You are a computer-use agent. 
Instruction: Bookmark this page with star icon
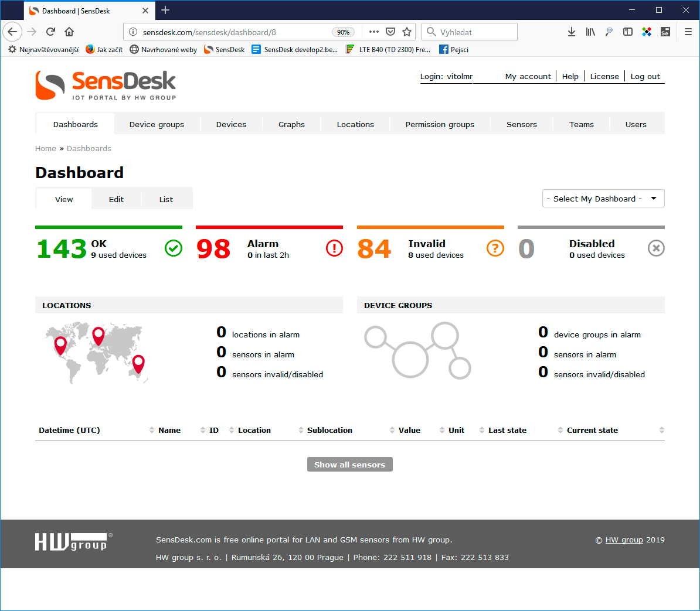pyautogui.click(x=407, y=32)
